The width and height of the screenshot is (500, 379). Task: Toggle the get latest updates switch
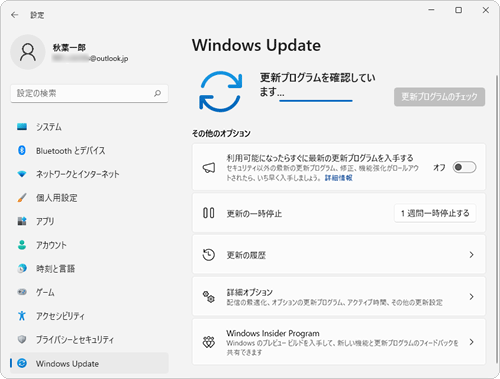click(x=464, y=167)
